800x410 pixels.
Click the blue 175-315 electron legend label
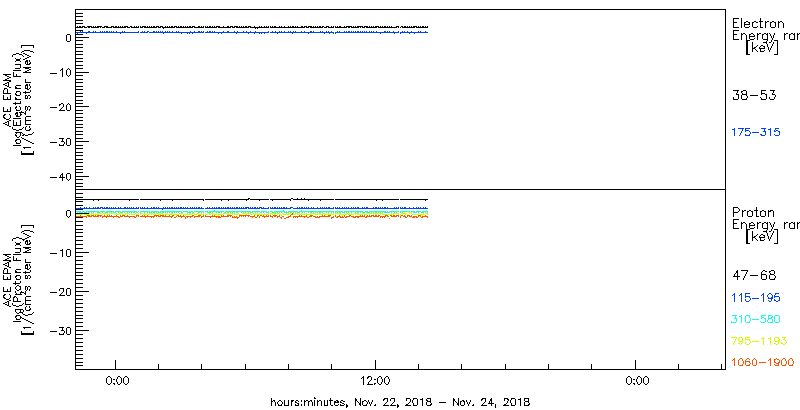pyautogui.click(x=756, y=133)
